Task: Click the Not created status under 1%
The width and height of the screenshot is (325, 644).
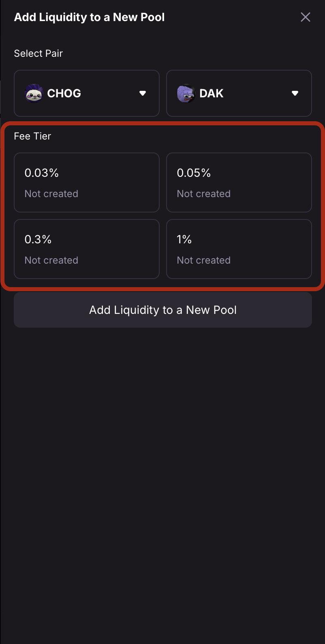Action: click(204, 260)
